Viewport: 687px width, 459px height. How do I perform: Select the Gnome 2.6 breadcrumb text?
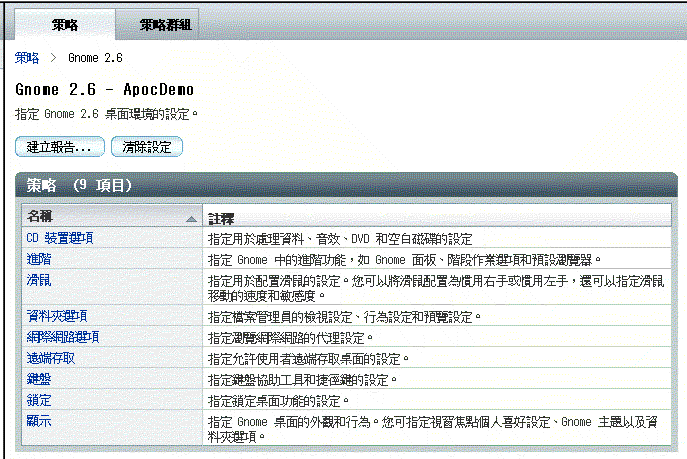(95, 58)
